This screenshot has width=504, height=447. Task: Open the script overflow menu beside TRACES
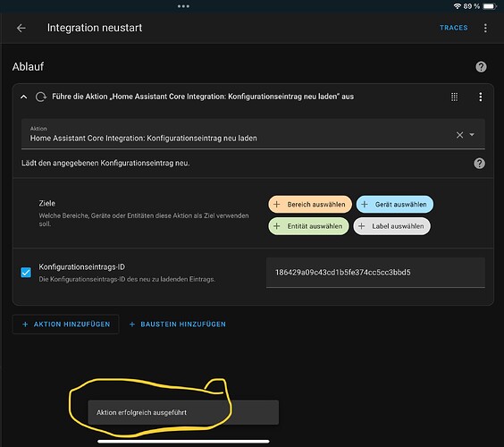click(485, 28)
